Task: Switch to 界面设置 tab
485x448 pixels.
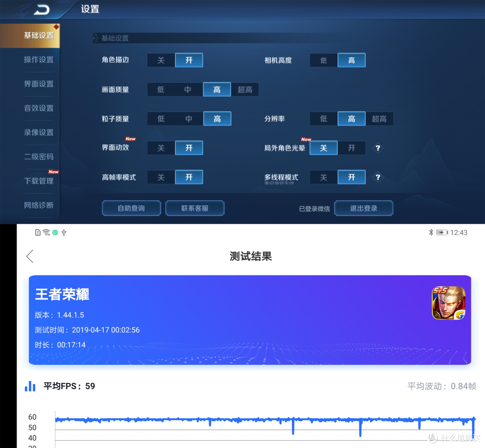Action: tap(39, 84)
